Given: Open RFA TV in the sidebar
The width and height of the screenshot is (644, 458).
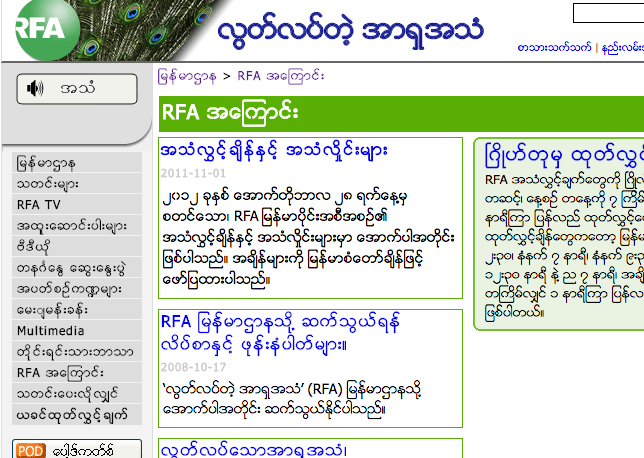Looking at the screenshot, I should 77,205.
